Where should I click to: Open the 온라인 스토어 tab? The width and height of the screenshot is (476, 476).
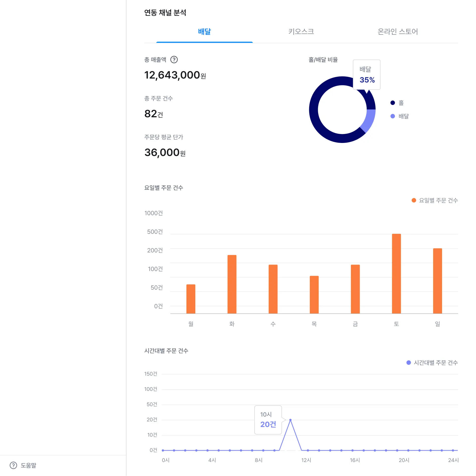[x=398, y=32]
